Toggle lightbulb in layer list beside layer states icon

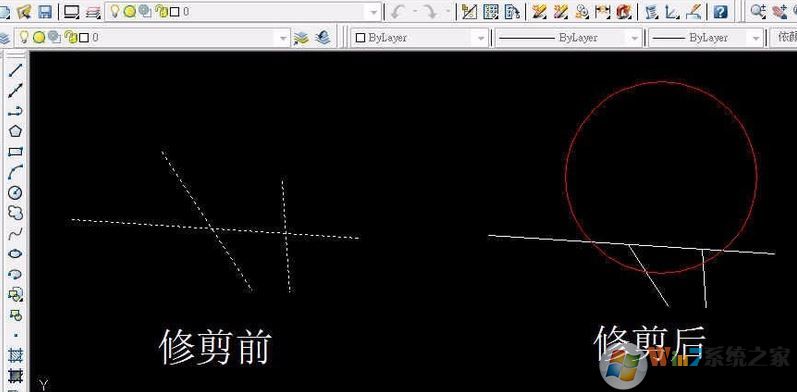click(x=114, y=12)
